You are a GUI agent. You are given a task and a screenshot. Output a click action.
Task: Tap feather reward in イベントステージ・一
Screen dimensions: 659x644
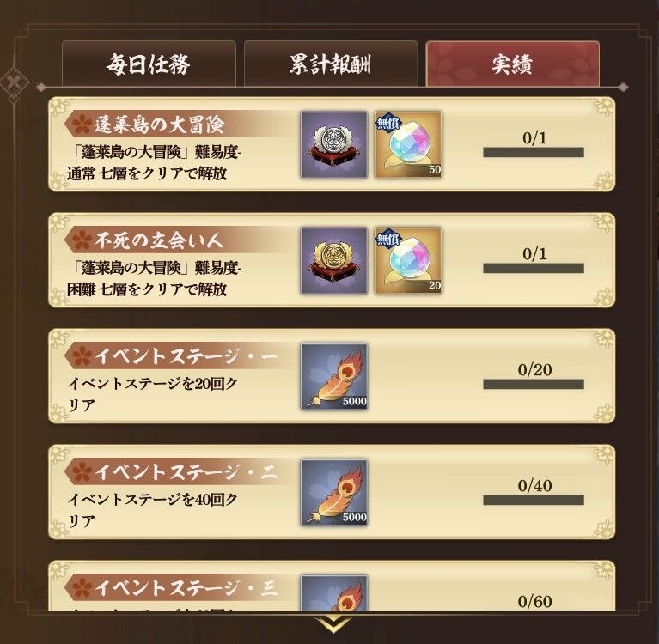point(334,377)
